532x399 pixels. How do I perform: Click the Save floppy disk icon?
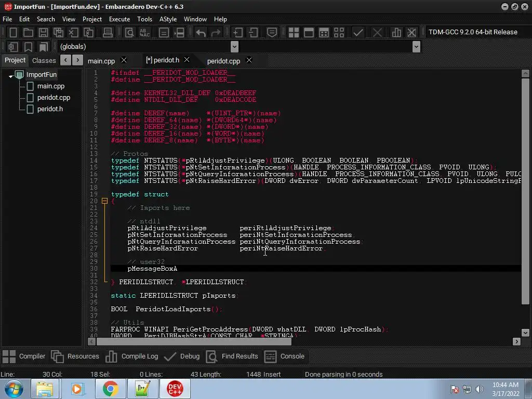tap(43, 33)
